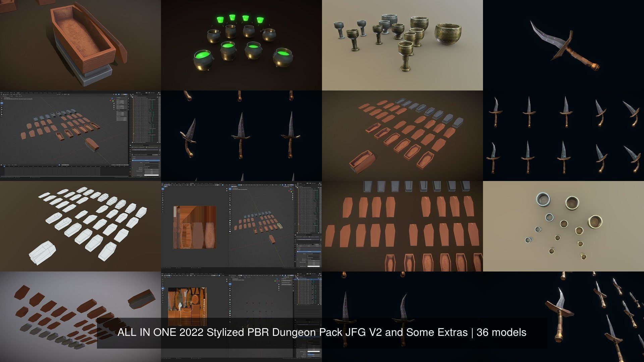The width and height of the screenshot is (644, 362).
Task: Open the white untextured coffin models thumbnail
Action: pos(80,226)
